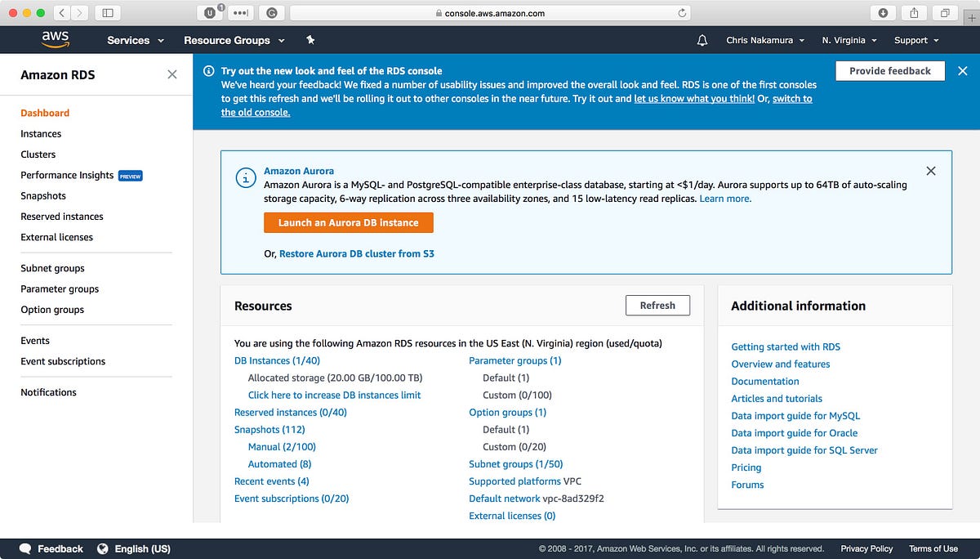Screen dimensions: 980x559
Task: Open Performance Insights in the sidebar
Action: (67, 175)
